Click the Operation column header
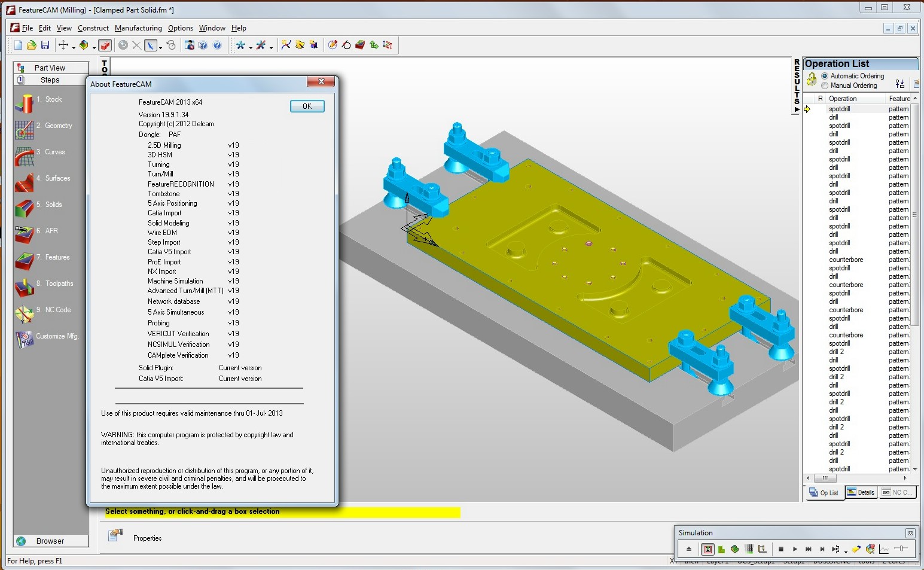This screenshot has height=570, width=924. pyautogui.click(x=856, y=99)
